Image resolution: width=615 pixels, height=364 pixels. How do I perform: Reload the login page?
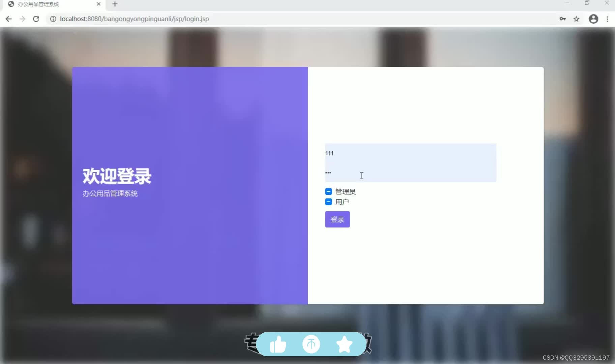pyautogui.click(x=36, y=19)
